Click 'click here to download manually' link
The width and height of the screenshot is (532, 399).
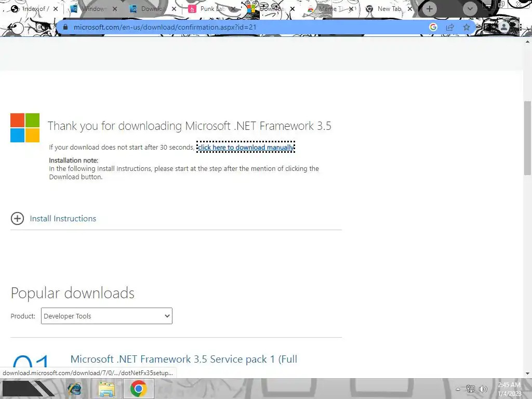pos(246,147)
